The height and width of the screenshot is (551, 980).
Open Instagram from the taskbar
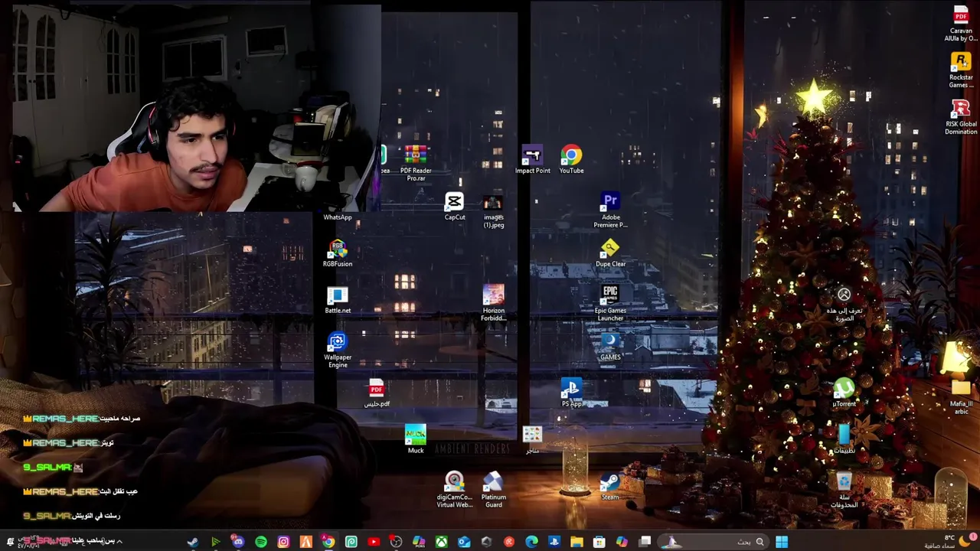tap(283, 542)
